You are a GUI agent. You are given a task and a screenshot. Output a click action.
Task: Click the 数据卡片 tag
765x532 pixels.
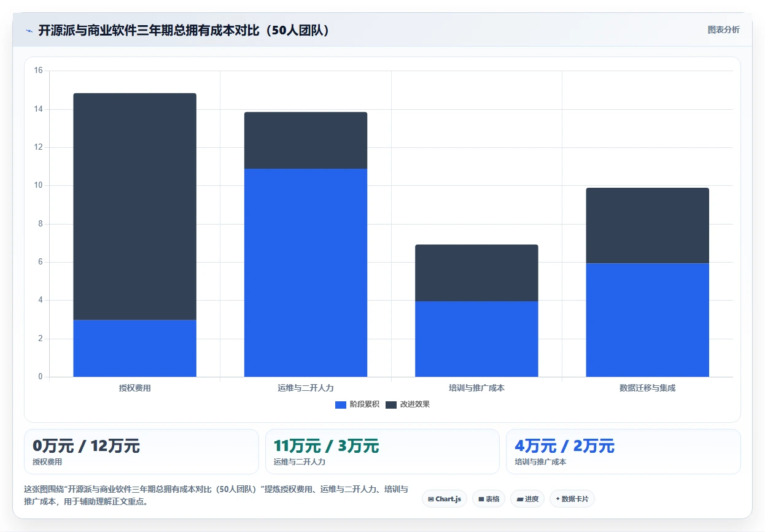(x=572, y=499)
